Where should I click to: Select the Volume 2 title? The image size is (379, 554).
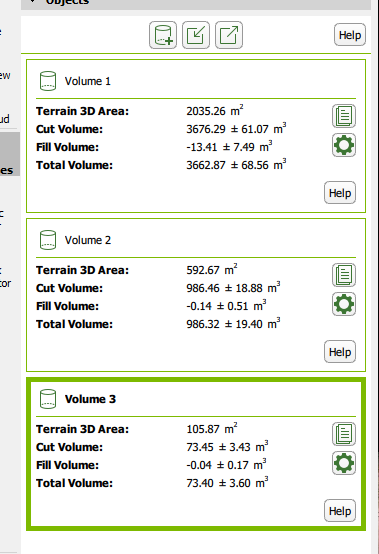(x=88, y=240)
